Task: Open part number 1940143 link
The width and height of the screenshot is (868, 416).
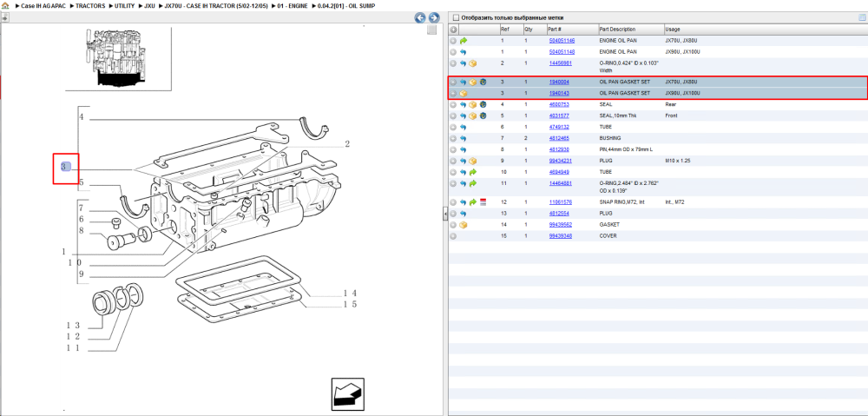Action: [558, 93]
